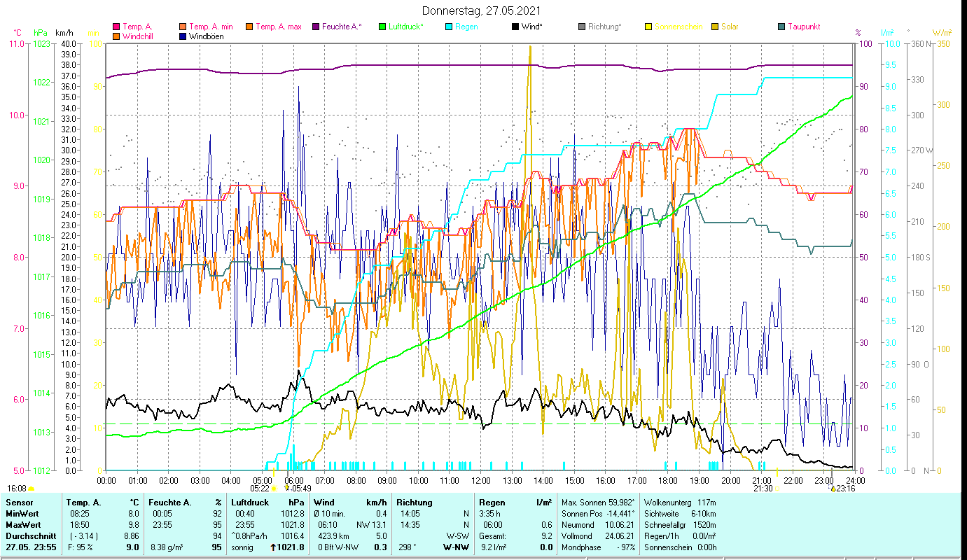This screenshot has height=560, width=967.
Task: Click the purple Feuchte A.* legend swatch
Action: (x=316, y=27)
